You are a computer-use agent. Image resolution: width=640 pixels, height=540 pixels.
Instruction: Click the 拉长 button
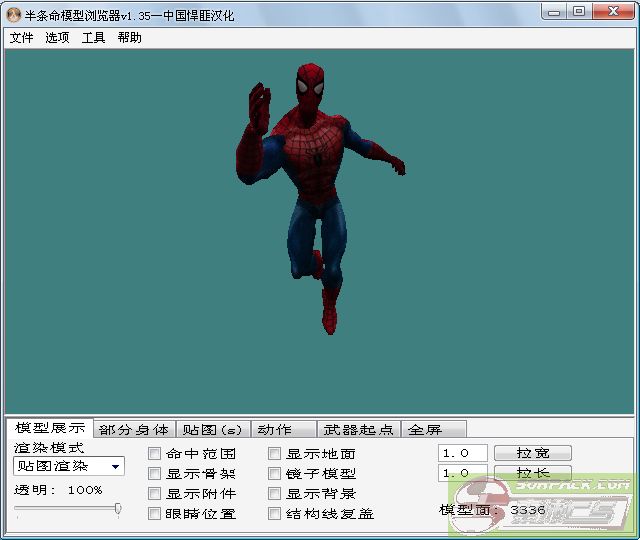[x=533, y=473]
